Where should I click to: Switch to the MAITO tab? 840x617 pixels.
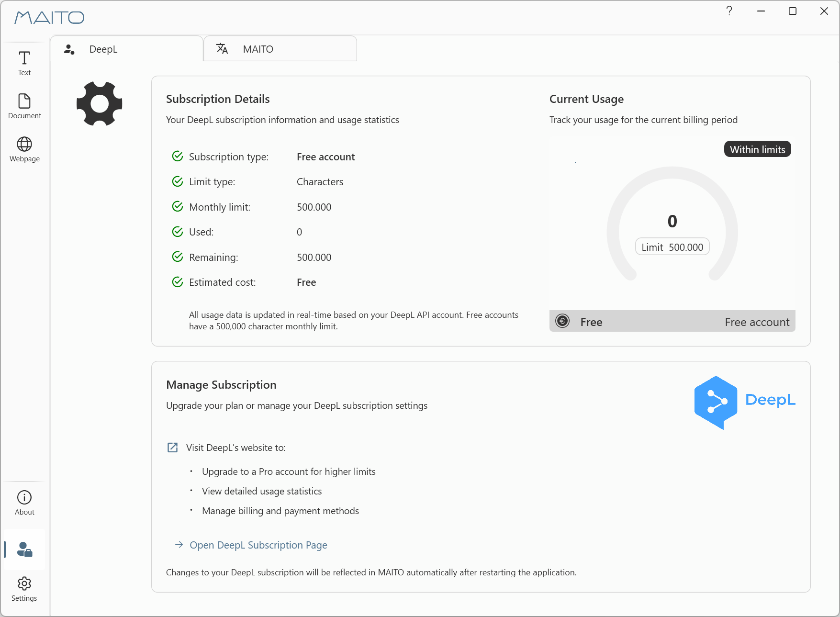[x=280, y=49]
